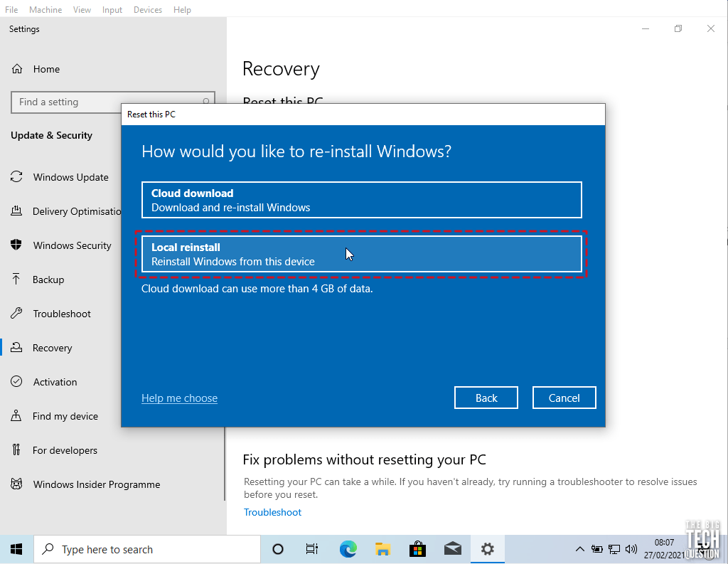Open Find my device settings
Image resolution: width=728 pixels, height=564 pixels.
(65, 416)
